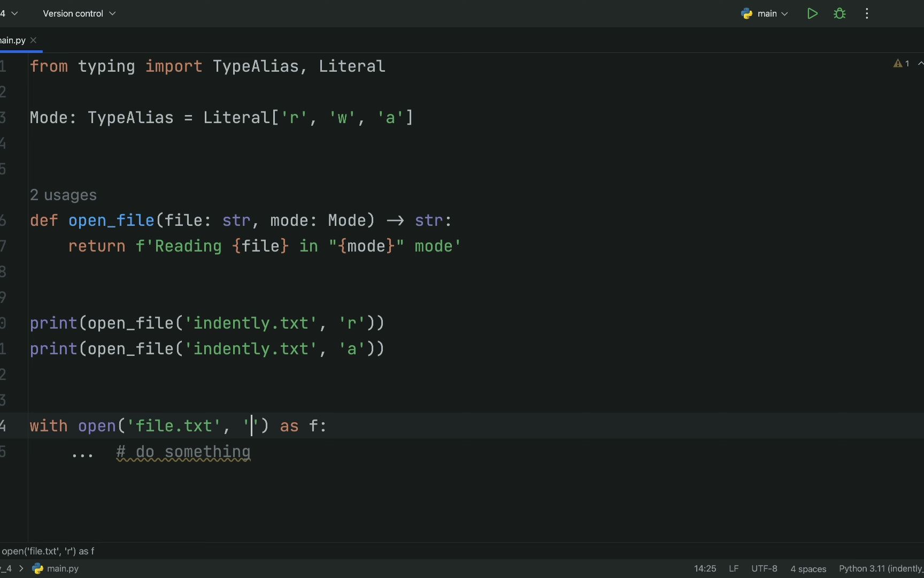The width and height of the screenshot is (924, 578).
Task: Run the main configuration with the play icon
Action: point(812,14)
